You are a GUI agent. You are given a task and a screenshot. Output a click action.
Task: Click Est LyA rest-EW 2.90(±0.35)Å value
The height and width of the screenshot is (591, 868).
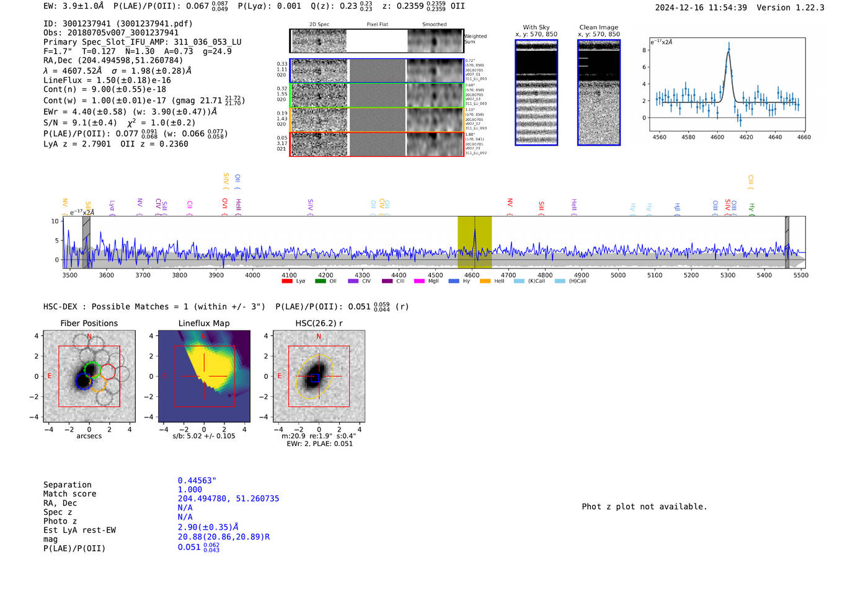tap(208, 527)
